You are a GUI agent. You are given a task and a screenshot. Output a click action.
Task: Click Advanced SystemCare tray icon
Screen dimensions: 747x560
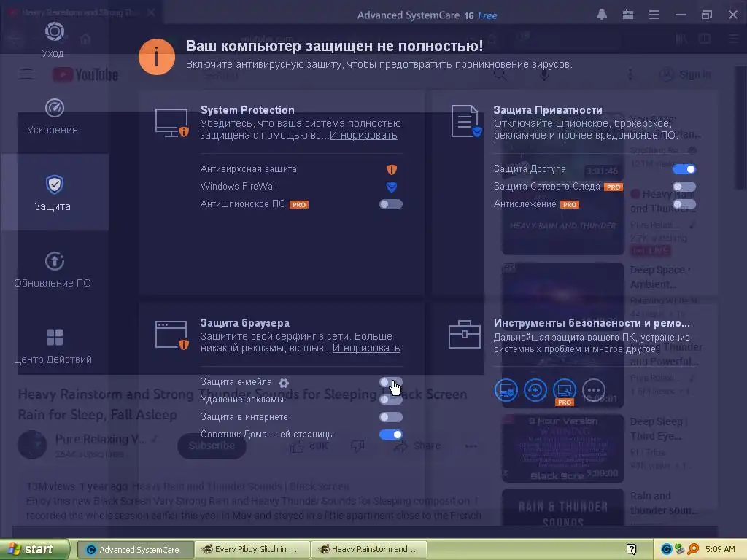tap(667, 550)
